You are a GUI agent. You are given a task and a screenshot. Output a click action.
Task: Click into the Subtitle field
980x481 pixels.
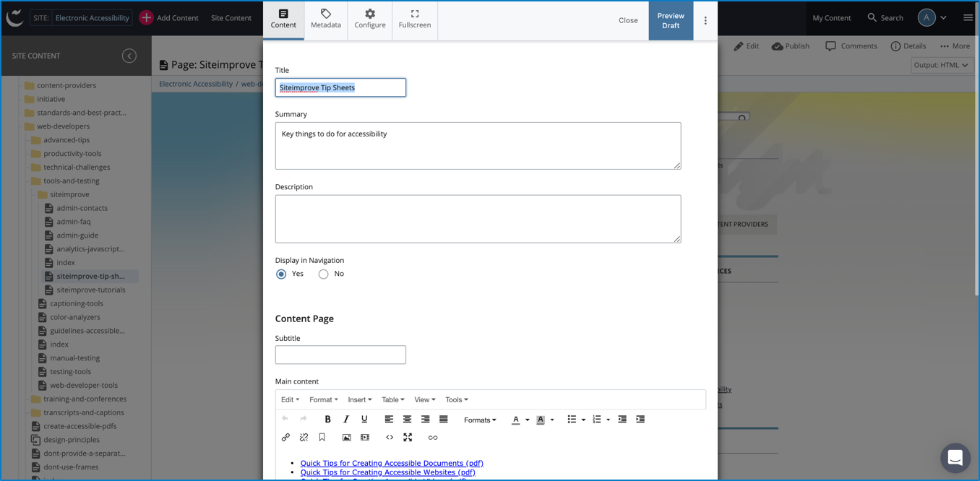tap(340, 355)
